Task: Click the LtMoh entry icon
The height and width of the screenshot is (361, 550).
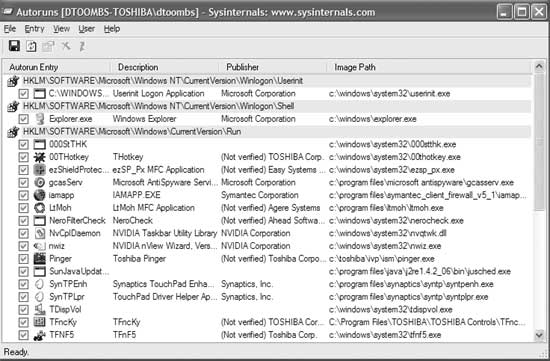Action: click(40, 208)
